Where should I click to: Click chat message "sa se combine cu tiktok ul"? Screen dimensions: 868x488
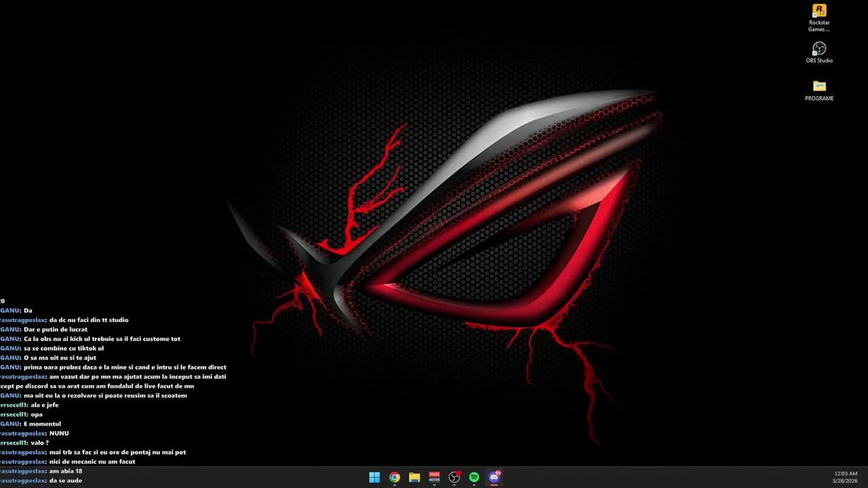64,348
